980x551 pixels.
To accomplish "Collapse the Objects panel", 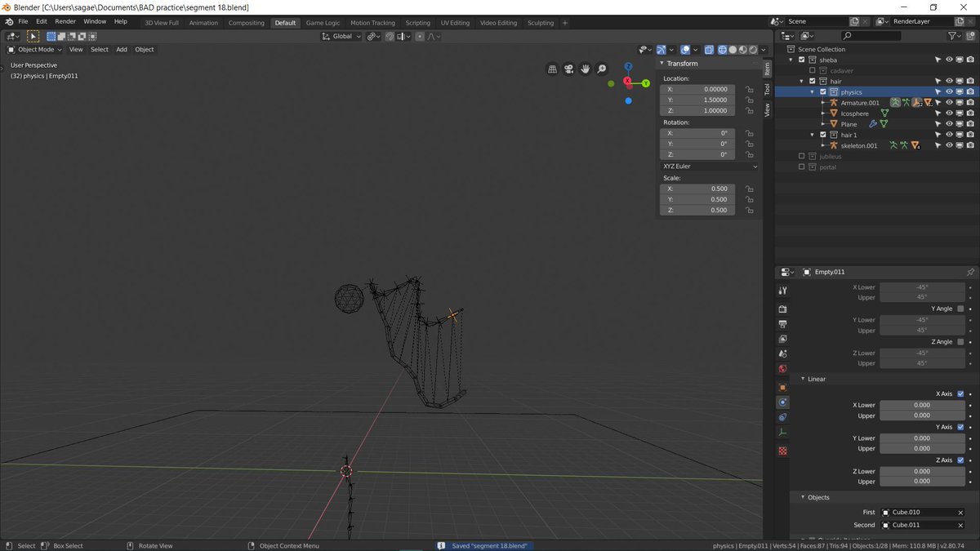I will [803, 497].
